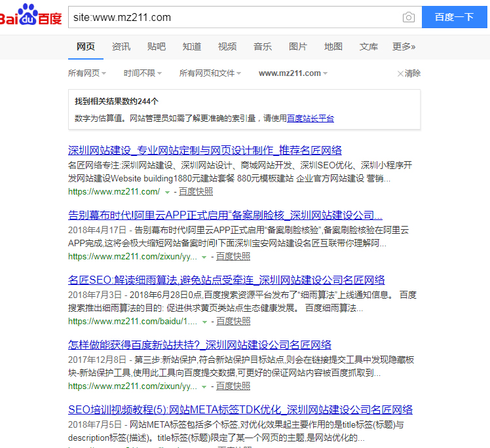Click the date 2018年4月17日

coord(97,230)
